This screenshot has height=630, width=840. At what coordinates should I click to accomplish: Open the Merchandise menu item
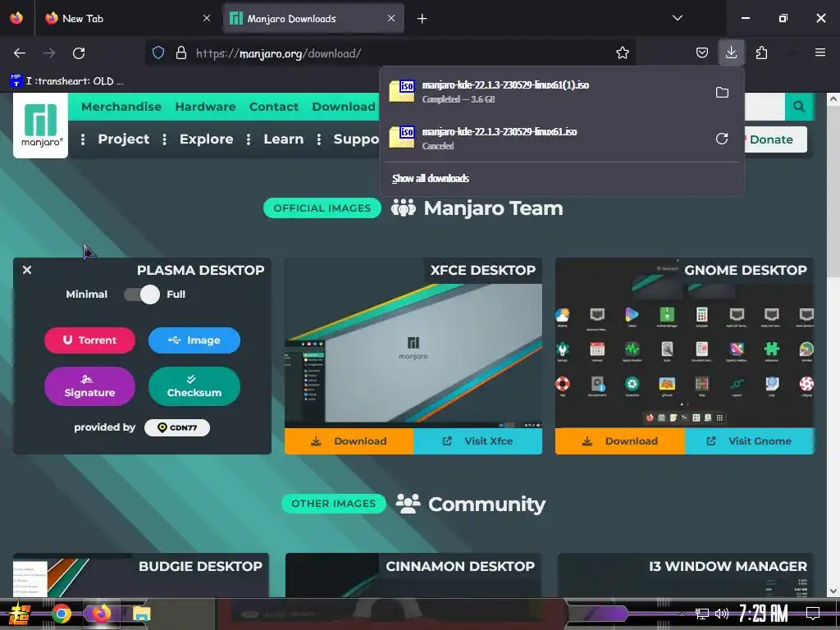coord(121,107)
